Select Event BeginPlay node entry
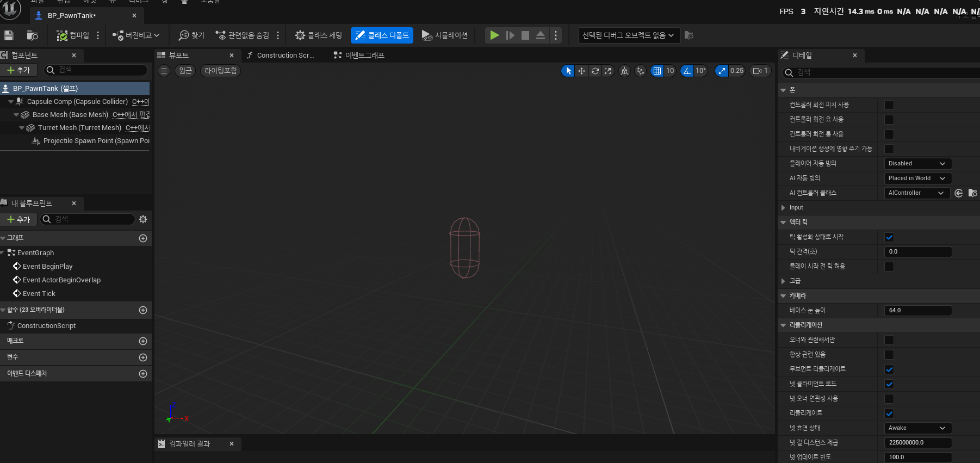Viewport: 980px width, 463px height. pos(47,267)
